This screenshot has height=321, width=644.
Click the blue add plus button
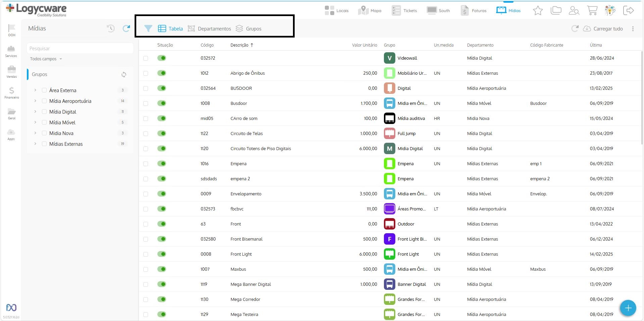(628, 308)
